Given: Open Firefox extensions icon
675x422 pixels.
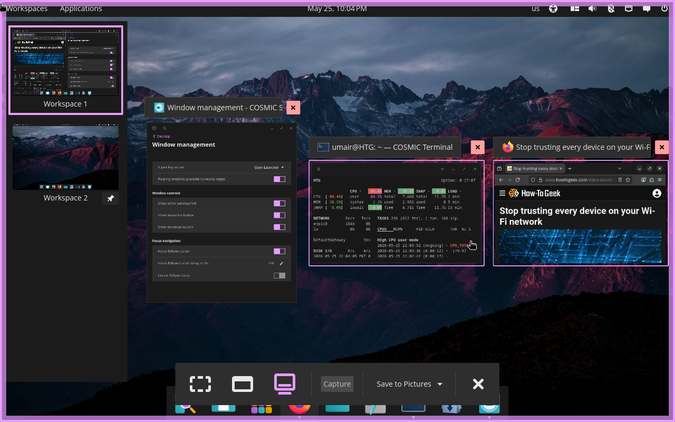Looking at the screenshot, I should tap(651, 180).
